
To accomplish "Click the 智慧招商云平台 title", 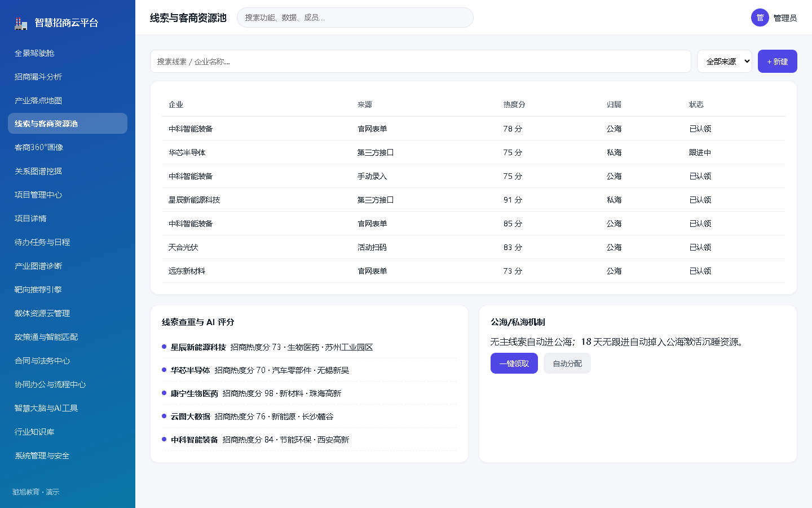I will [67, 23].
